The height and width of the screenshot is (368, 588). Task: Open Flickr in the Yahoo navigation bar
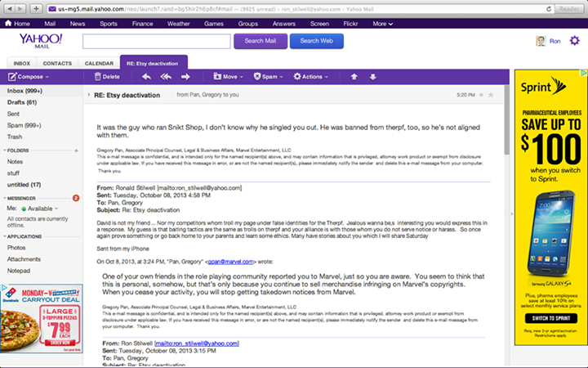coord(350,24)
